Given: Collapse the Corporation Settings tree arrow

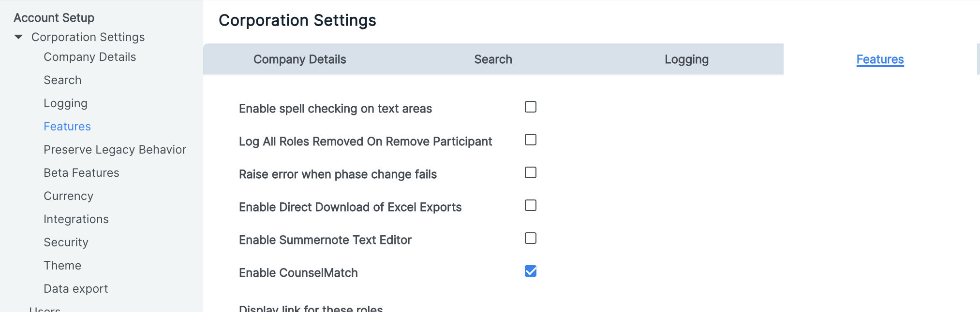Looking at the screenshot, I should 19,37.
